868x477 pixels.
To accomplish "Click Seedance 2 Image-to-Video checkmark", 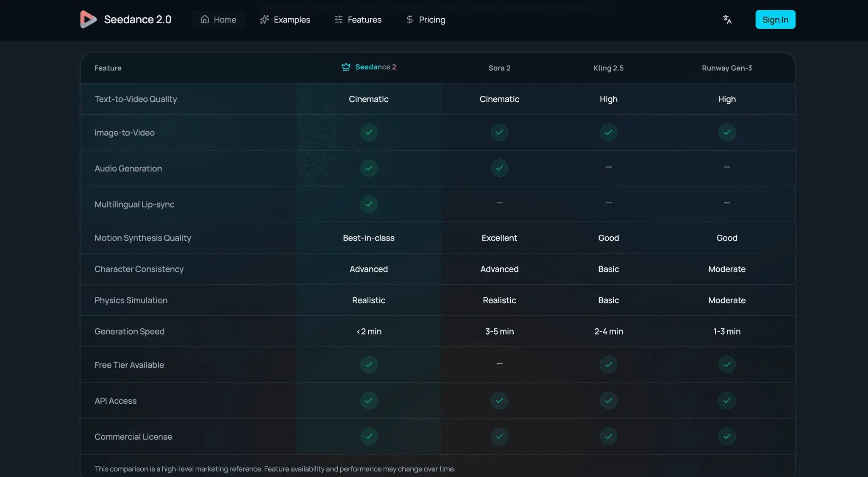I will 369,133.
